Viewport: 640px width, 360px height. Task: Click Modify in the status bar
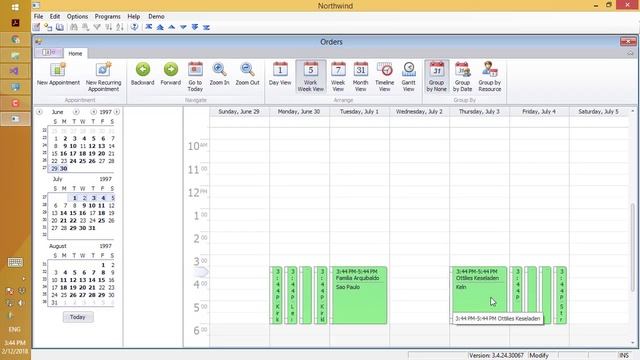(x=539, y=356)
